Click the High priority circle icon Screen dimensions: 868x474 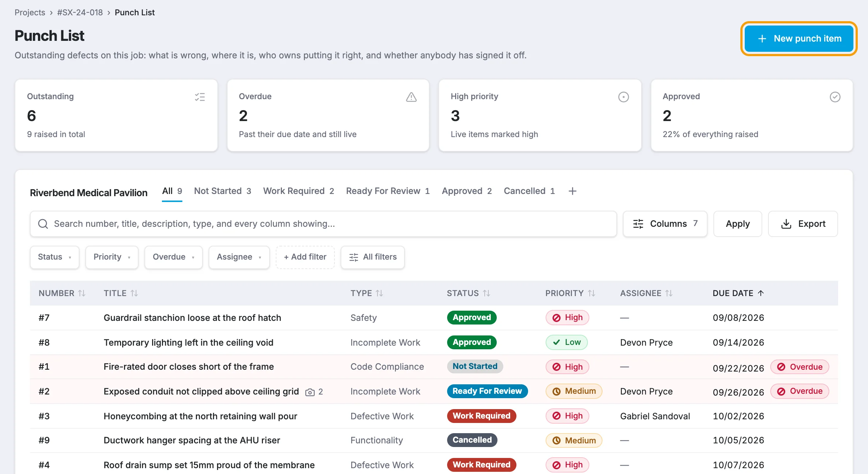point(624,97)
